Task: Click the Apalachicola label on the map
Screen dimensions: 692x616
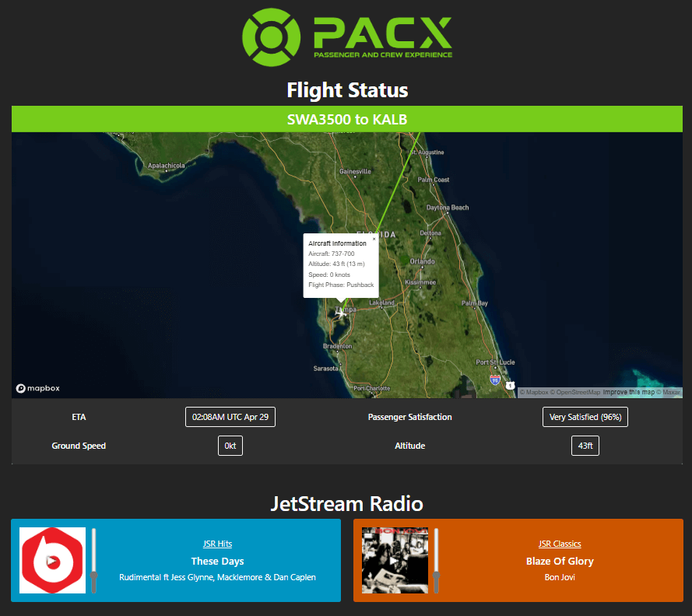Action: click(167, 166)
